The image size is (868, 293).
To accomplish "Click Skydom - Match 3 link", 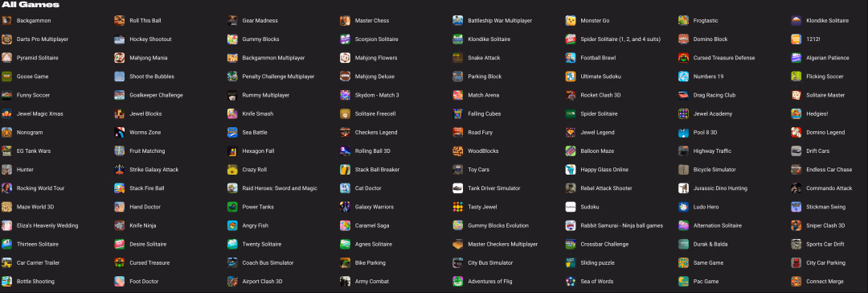I will click(377, 96).
